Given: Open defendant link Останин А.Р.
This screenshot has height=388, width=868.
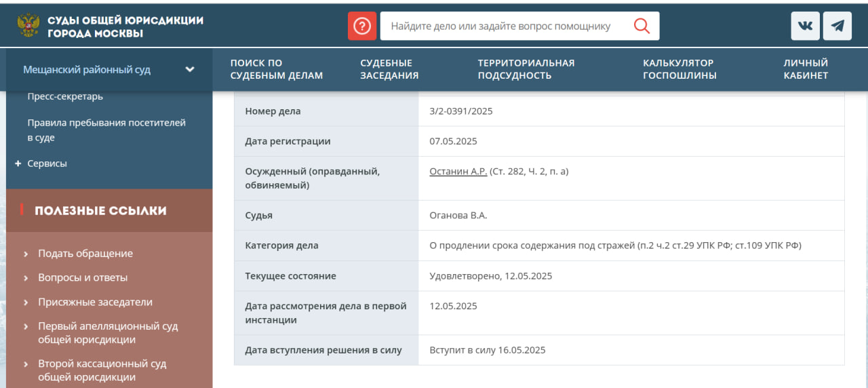Looking at the screenshot, I should [x=458, y=172].
